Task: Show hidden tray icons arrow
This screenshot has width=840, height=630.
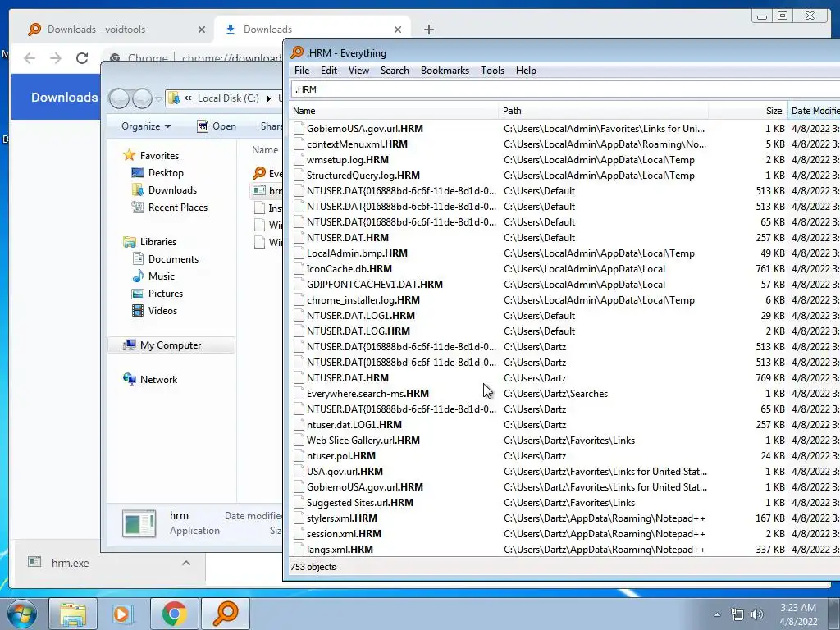Action: (717, 614)
